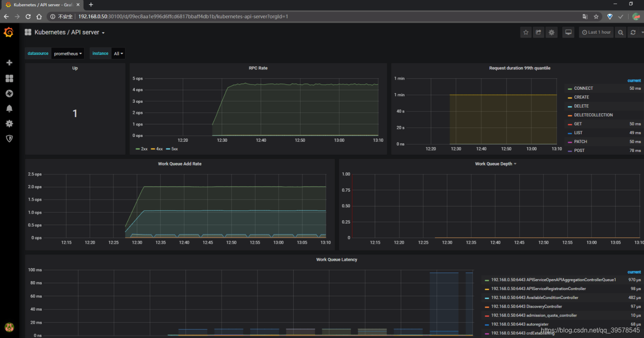Toggle admission_quota_controller latency series
This screenshot has height=338, width=644.
coord(534,316)
